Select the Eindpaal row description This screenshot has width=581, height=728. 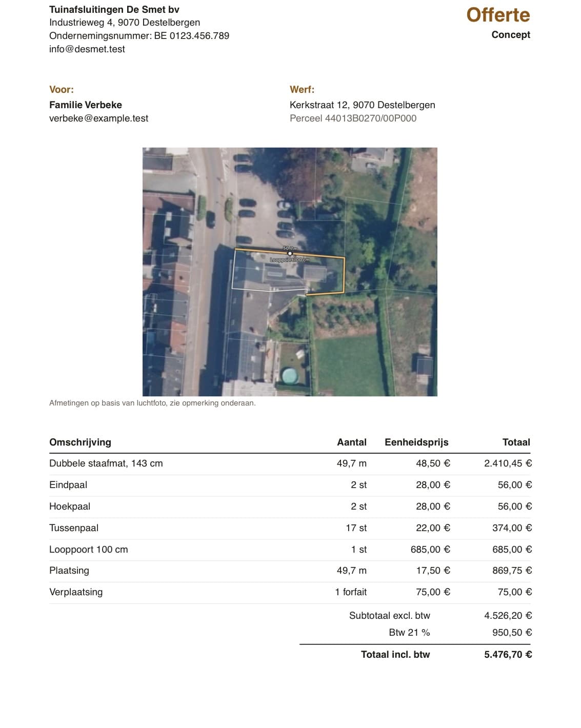[x=68, y=485]
